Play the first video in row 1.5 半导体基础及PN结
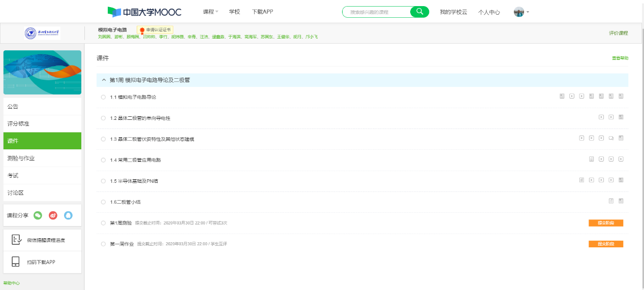The image size is (644, 290). (592, 180)
